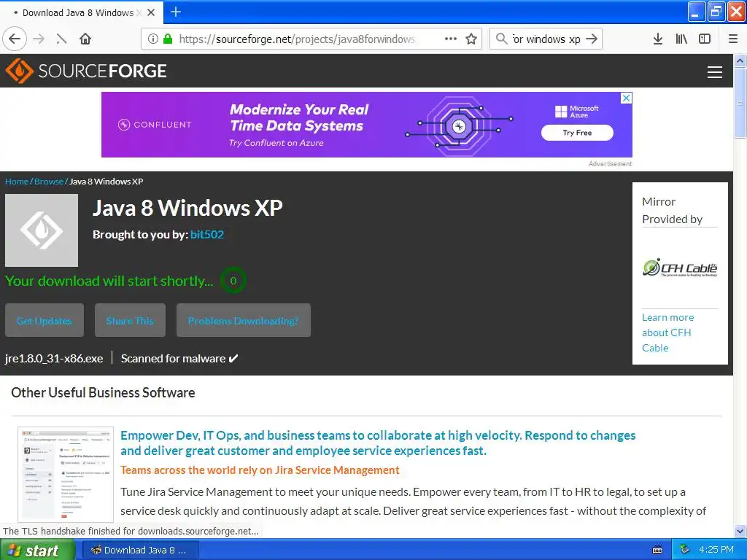The height and width of the screenshot is (560, 747).
Task: Click the Other Useful Business Software heading
Action: (103, 392)
